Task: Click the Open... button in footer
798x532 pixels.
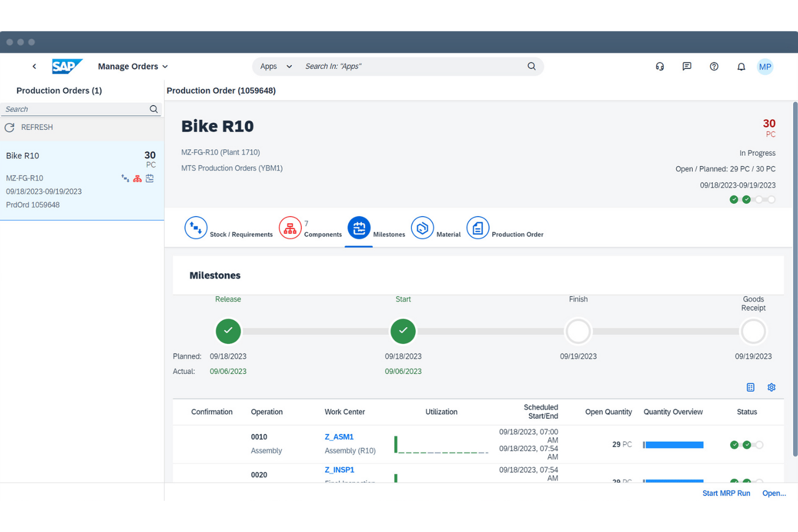Action: point(774,493)
